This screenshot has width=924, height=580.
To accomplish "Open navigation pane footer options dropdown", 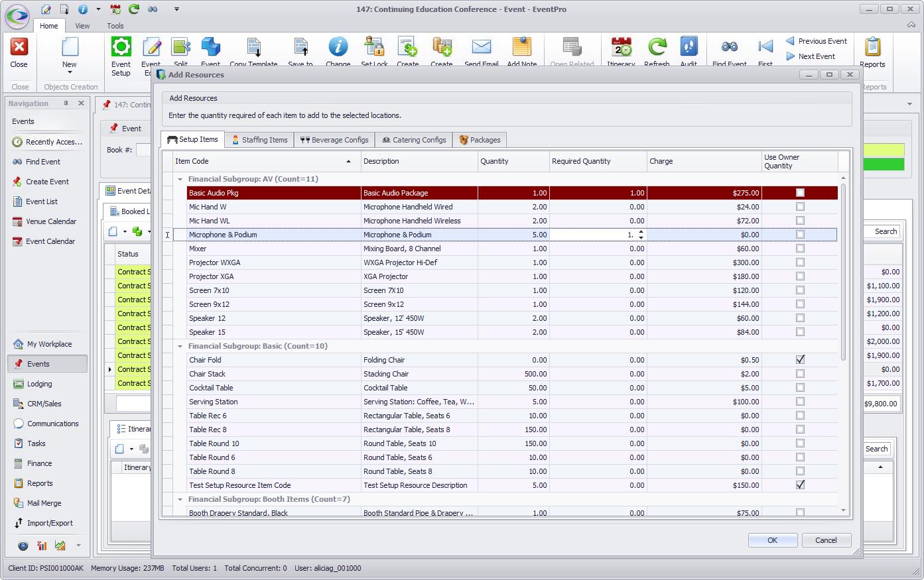I will 78,546.
